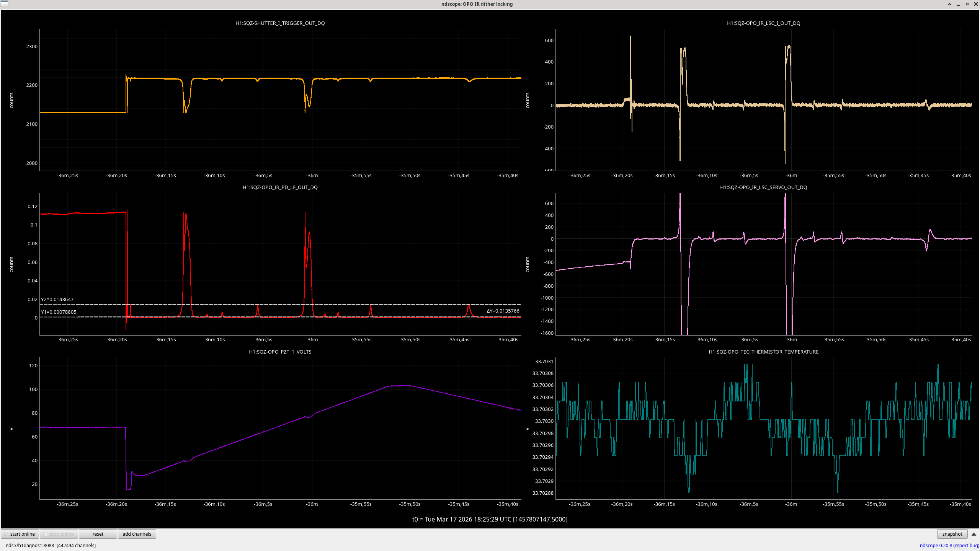The width and height of the screenshot is (980, 551).
Task: Click the H1:SQZ-OPO_TEC_THERMISTOR_TEMPERATURE plot title
Action: tap(763, 352)
